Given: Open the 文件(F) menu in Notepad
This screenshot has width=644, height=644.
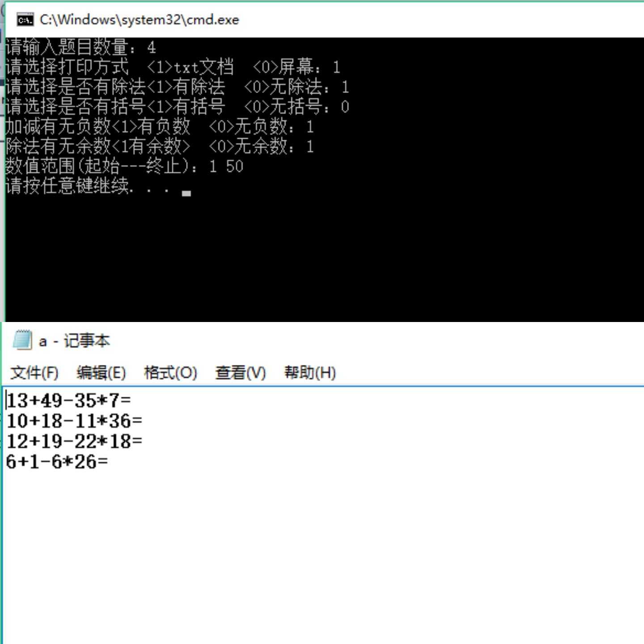Looking at the screenshot, I should pyautogui.click(x=34, y=373).
